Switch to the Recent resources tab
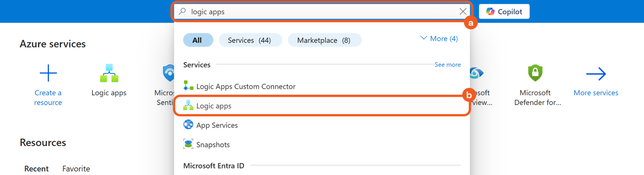The width and height of the screenshot is (644, 175). [x=36, y=169]
